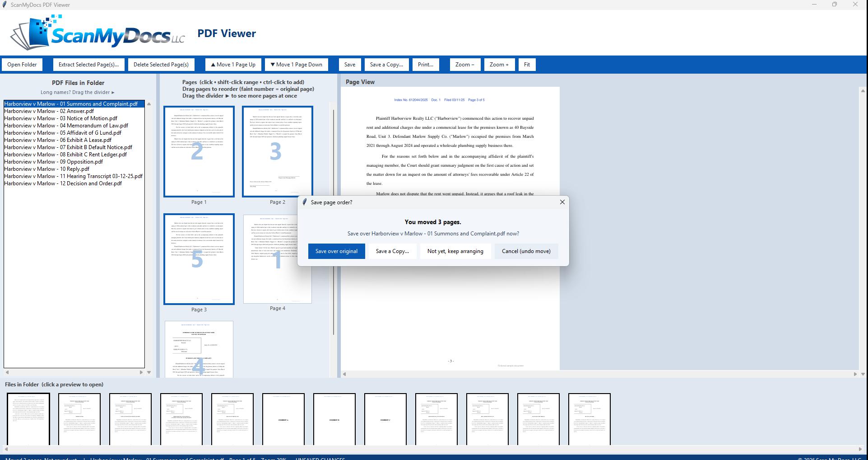Image resolution: width=868 pixels, height=460 pixels.
Task: Open the EXHIBIT A preview in Files in Folder
Action: click(x=283, y=419)
